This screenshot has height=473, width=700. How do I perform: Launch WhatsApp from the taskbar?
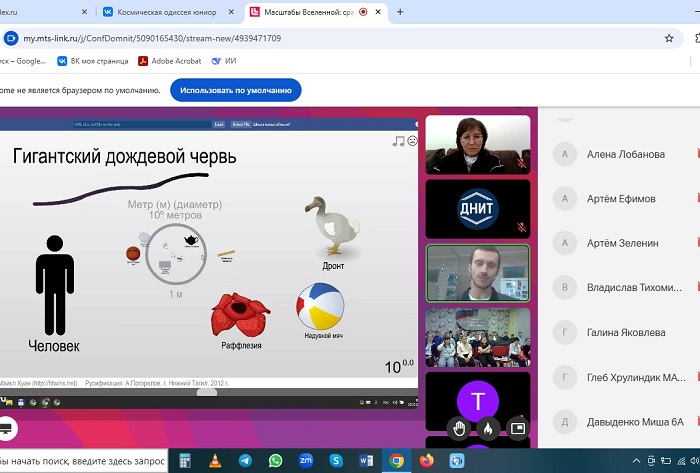point(275,461)
